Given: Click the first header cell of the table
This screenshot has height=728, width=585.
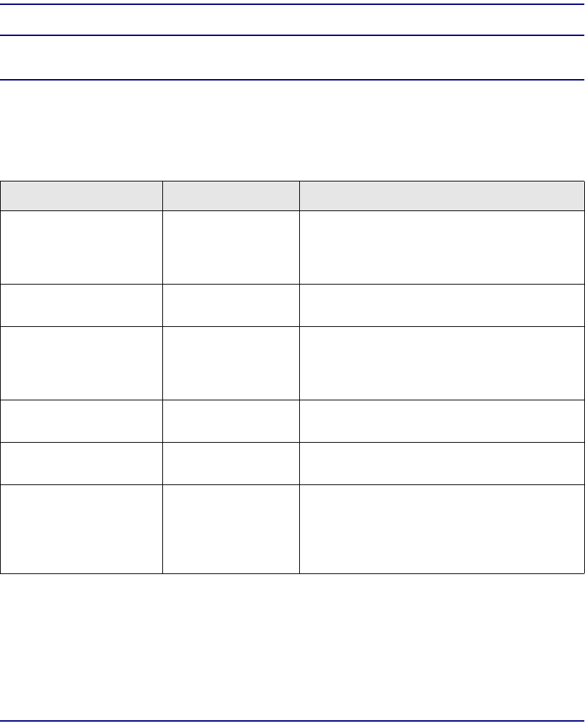Looking at the screenshot, I should (81, 196).
